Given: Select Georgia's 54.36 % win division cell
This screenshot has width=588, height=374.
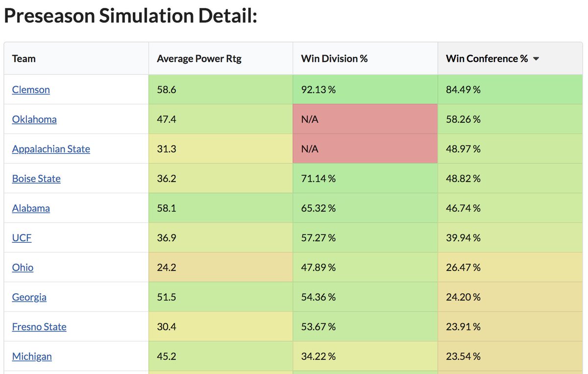Looking at the screenshot, I should click(x=366, y=297).
